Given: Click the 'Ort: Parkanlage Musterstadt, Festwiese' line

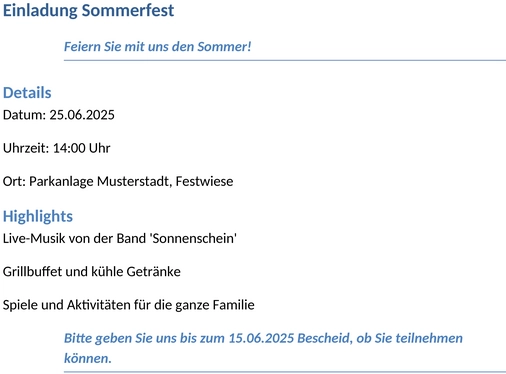Looking at the screenshot, I should pos(118,182).
